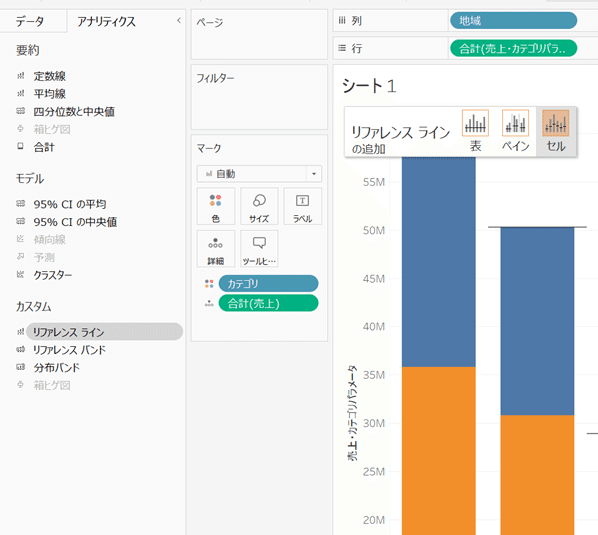Image resolution: width=598 pixels, height=535 pixels.
Task: Add reference line scope 表
Action: click(475, 131)
